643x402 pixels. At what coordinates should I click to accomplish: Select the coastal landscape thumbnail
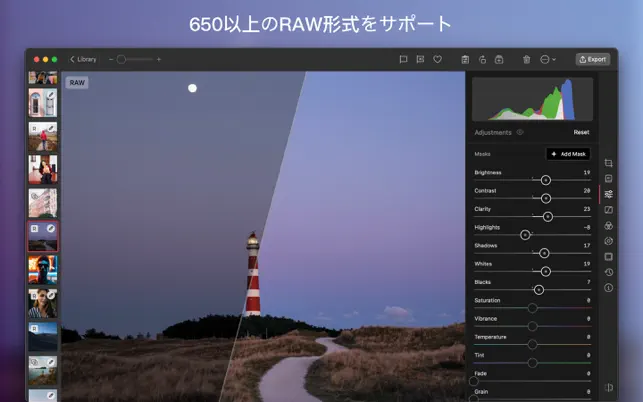(43, 370)
